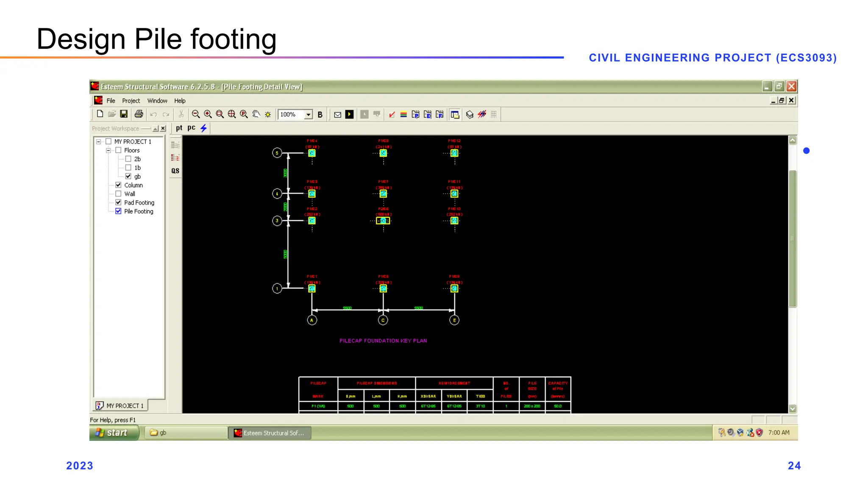Click grid bubble E on the plan
Image resolution: width=868 pixels, height=488 pixels.
(x=454, y=320)
